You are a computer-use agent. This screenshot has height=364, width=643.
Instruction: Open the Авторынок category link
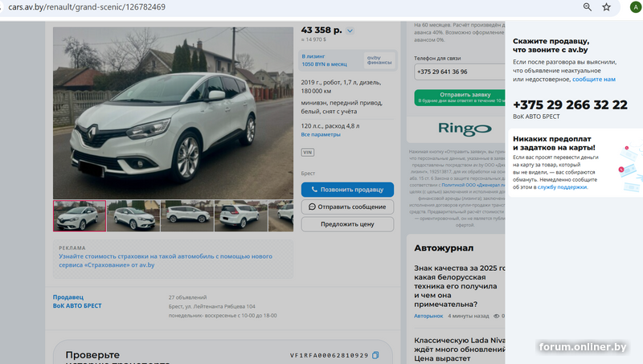(428, 316)
